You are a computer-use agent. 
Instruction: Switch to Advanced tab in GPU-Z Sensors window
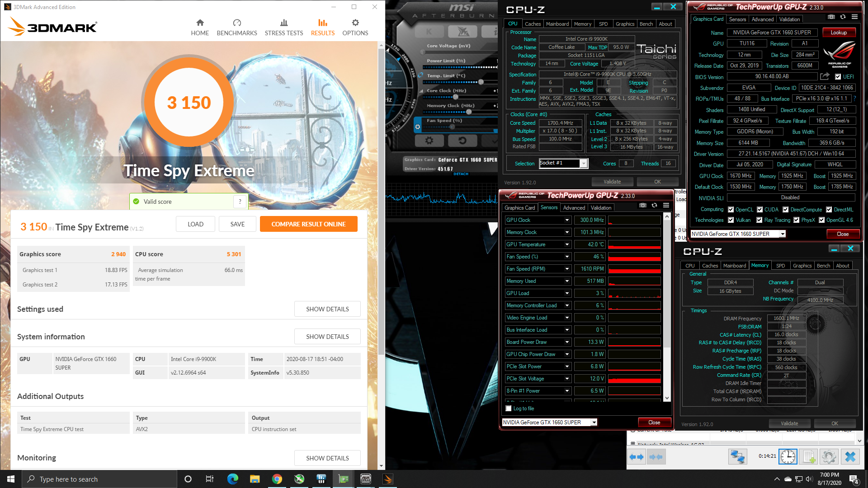click(x=574, y=208)
